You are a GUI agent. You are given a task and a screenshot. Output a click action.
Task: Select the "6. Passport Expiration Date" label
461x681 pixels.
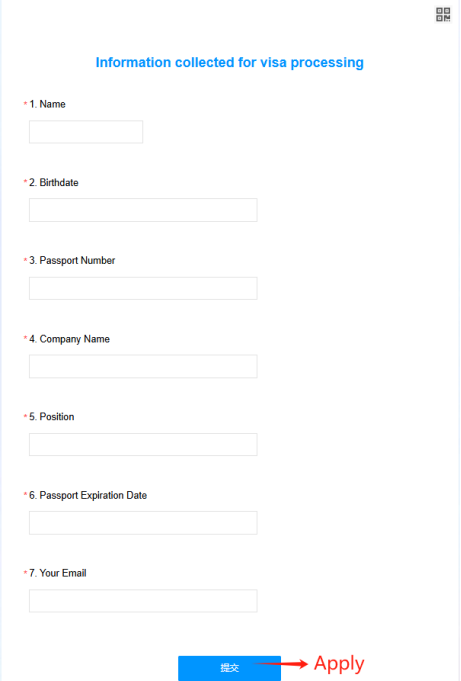[x=88, y=496]
